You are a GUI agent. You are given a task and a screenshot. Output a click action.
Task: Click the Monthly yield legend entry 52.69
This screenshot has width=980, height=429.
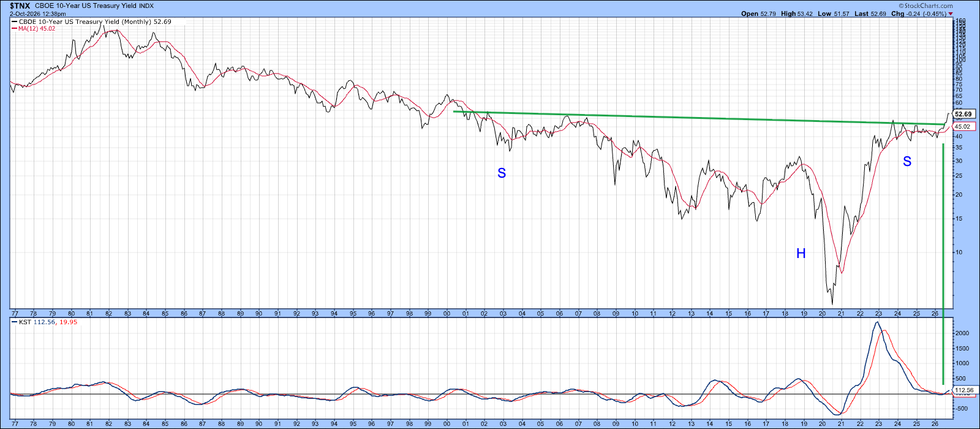point(91,21)
